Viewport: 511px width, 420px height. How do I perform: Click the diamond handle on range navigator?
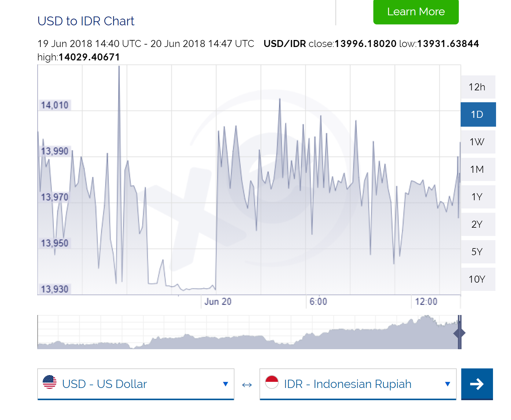click(459, 333)
